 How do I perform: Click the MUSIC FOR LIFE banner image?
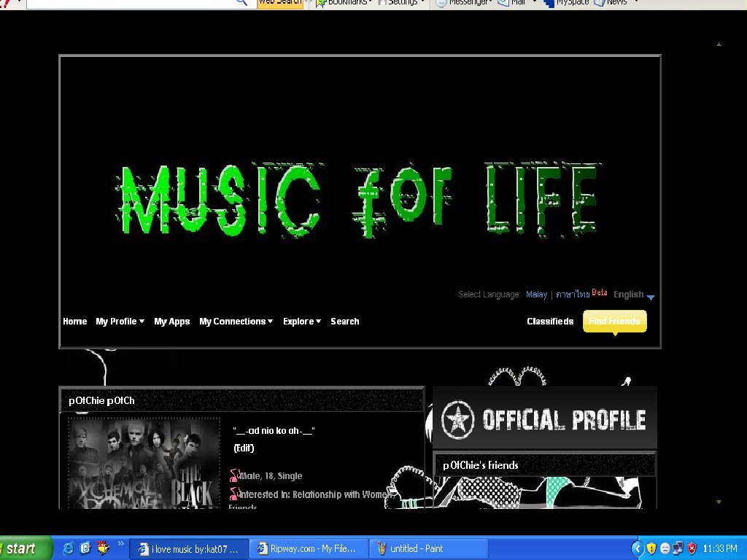359,201
